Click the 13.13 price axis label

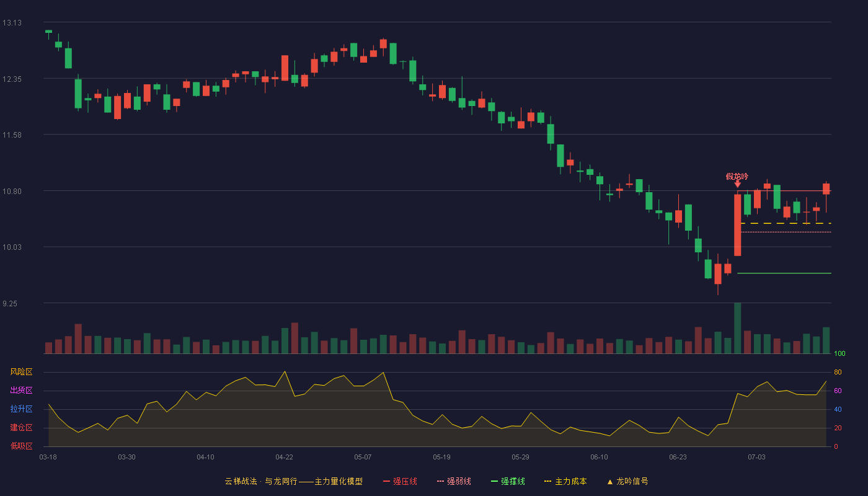click(12, 23)
